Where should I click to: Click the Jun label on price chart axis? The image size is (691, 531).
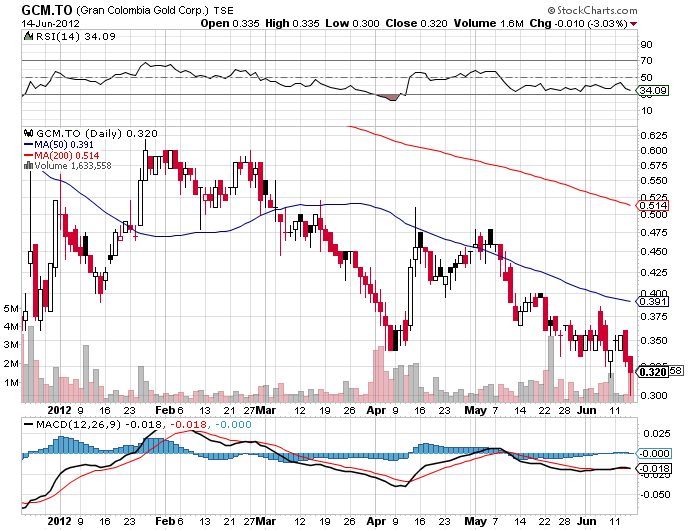[x=587, y=410]
